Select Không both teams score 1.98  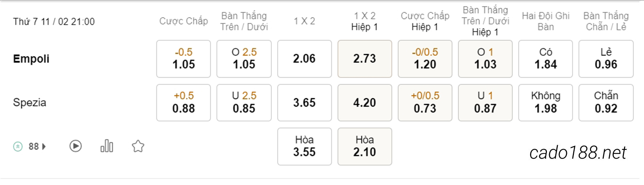[x=545, y=103]
